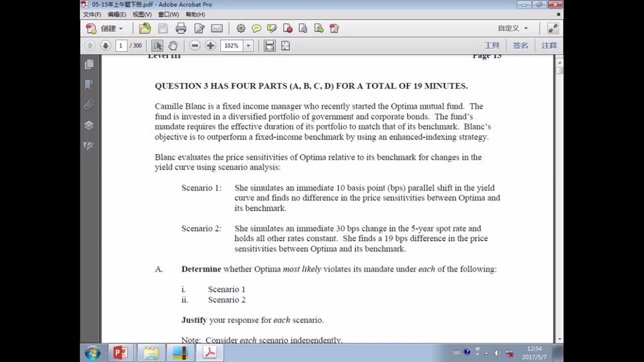The image size is (644, 362).
Task: Open the 注释 (Comment) pane
Action: [x=549, y=46]
